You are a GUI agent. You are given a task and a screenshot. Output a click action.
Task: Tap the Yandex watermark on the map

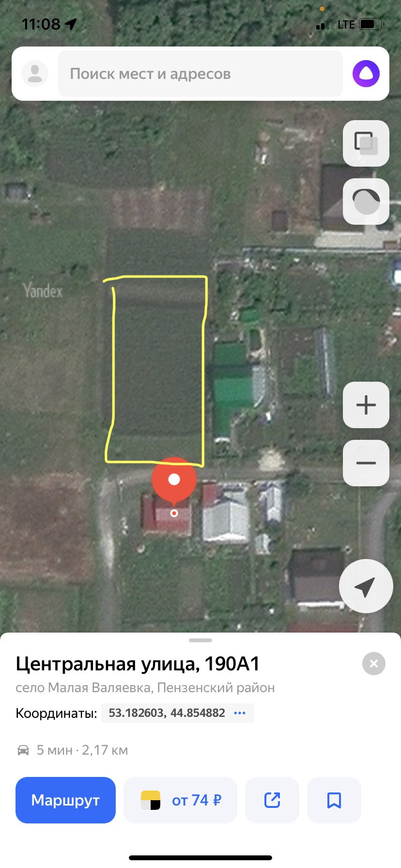[x=43, y=291]
